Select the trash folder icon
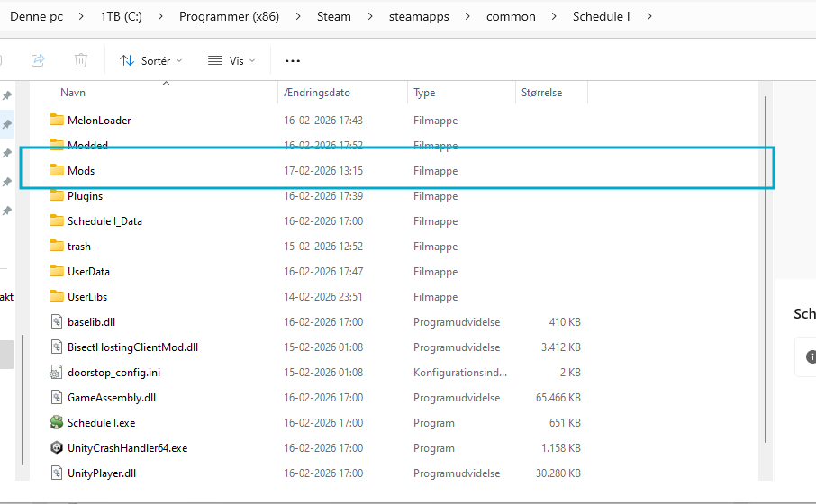 point(57,246)
